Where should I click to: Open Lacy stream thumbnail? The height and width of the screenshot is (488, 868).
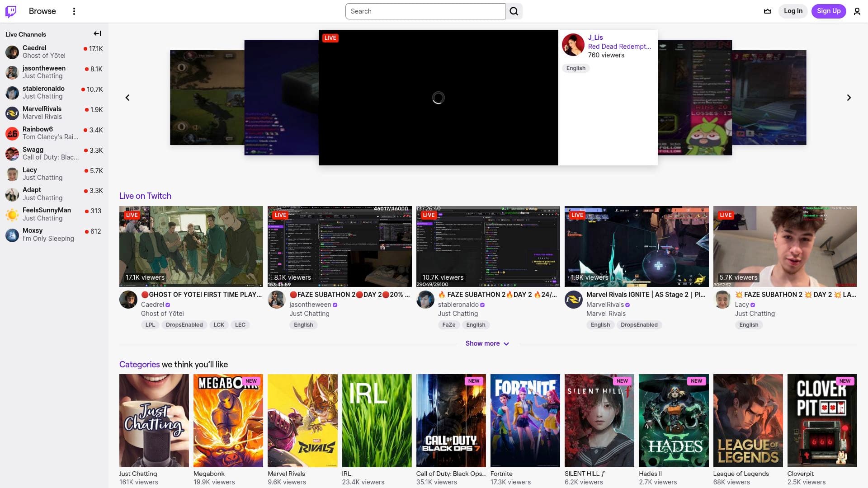pyautogui.click(x=785, y=246)
